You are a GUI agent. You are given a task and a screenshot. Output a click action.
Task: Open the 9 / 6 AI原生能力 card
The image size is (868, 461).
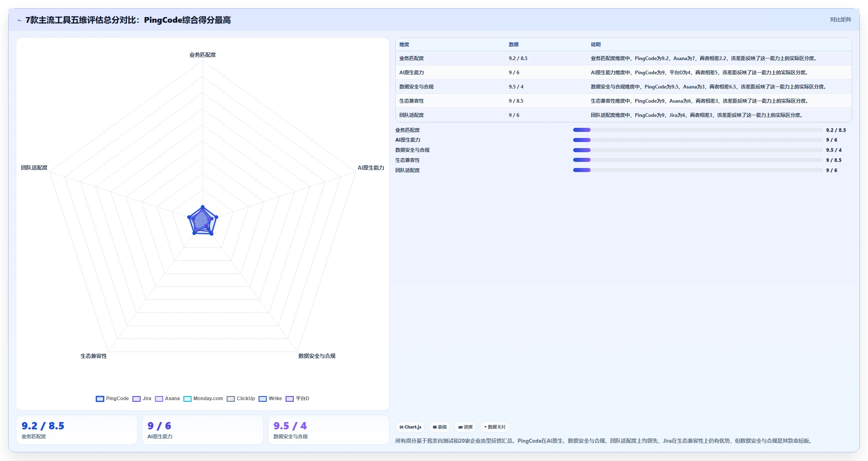(x=203, y=430)
